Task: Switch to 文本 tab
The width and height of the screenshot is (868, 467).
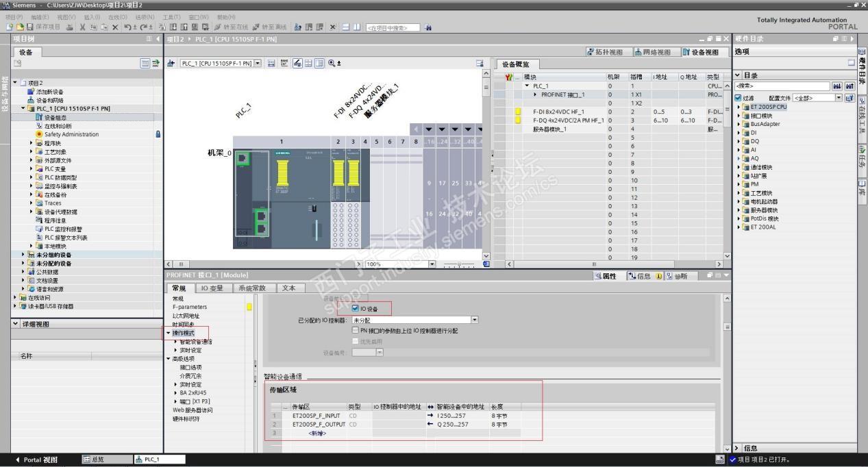Action: tap(289, 288)
